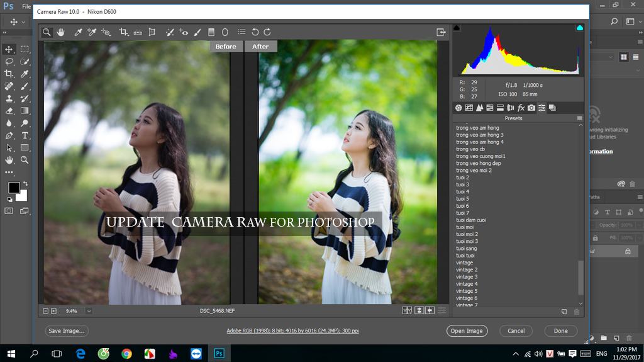Viewport: 644px width, 362px height.
Task: Select Photoshop's Lasso tool
Action: pos(9,62)
